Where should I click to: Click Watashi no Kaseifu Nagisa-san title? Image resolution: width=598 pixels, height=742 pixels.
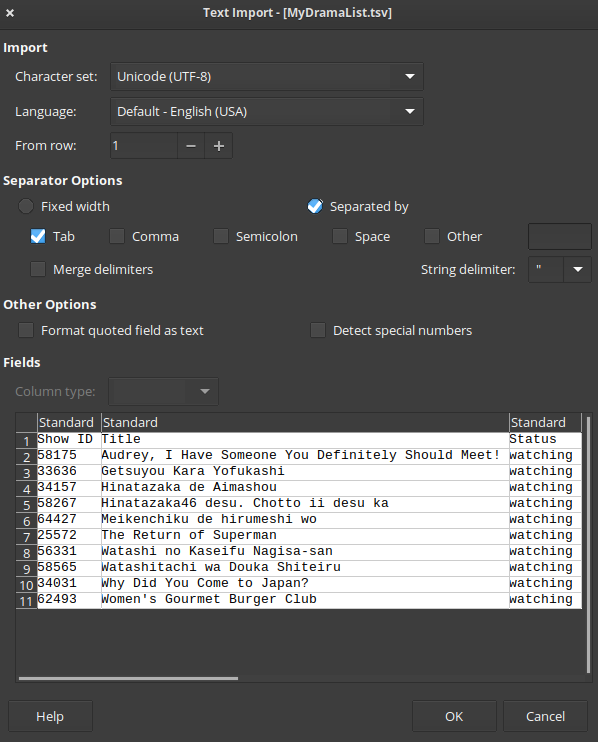305,551
